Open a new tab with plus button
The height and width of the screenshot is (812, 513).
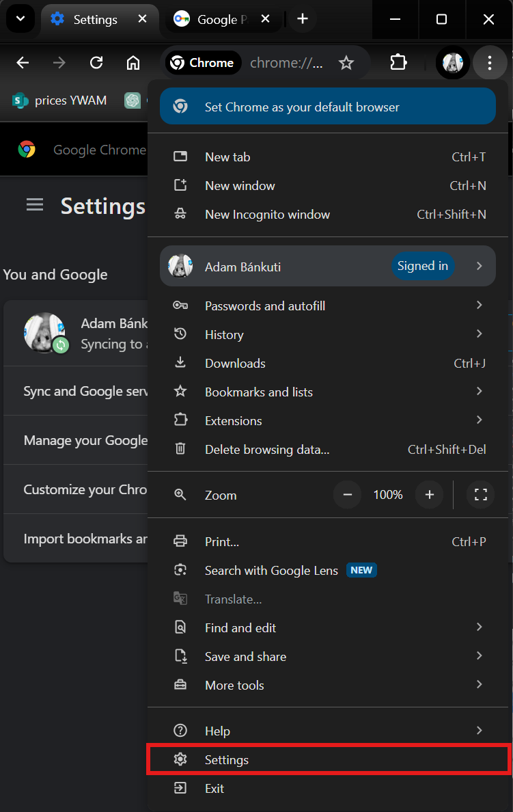(303, 19)
